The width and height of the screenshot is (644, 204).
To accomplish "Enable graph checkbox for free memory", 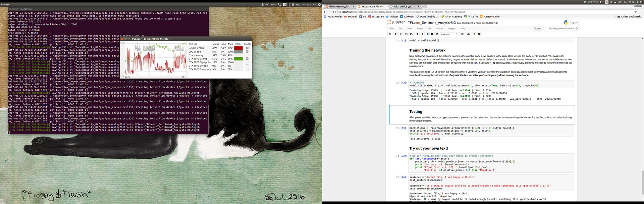I will point(247,55).
